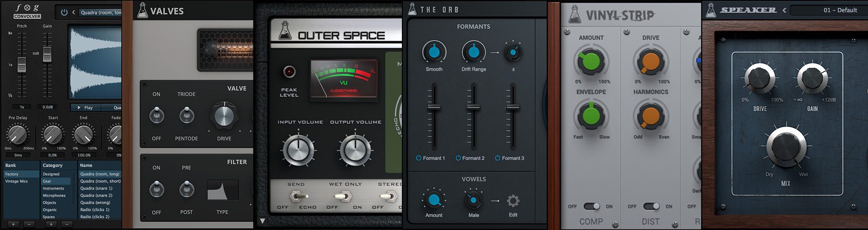
Task: Flip the SEND off/echo switch
Action: tap(298, 196)
